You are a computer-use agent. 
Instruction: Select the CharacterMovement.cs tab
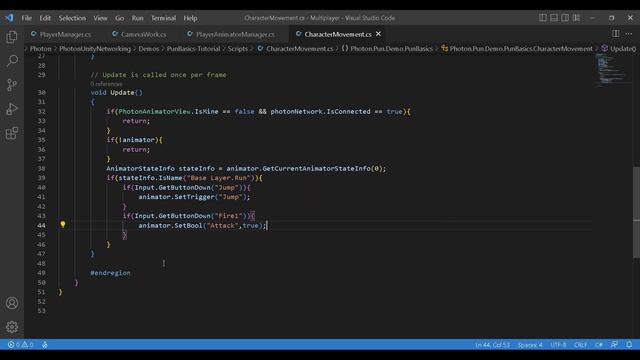pos(338,34)
